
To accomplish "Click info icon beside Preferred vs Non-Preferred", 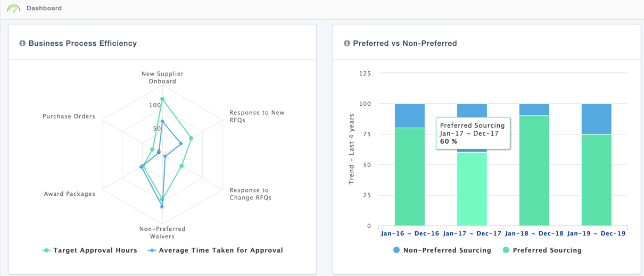I will pyautogui.click(x=347, y=43).
